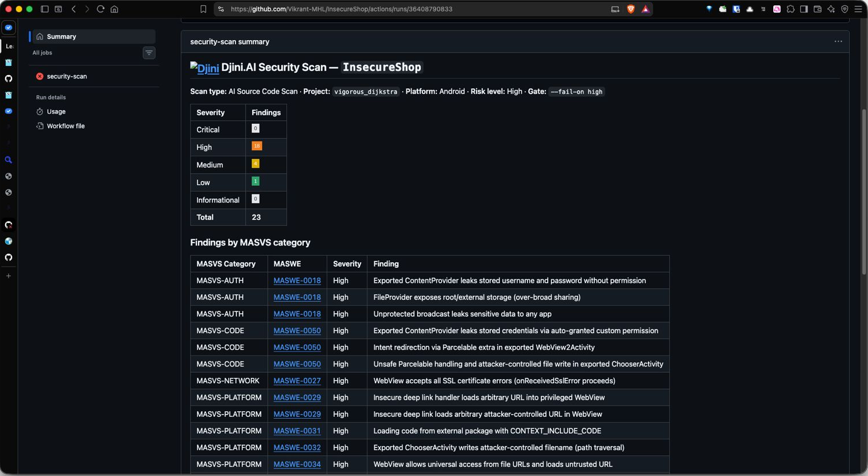The height and width of the screenshot is (476, 868).
Task: Open the blue magnifier vertical tab
Action: [x=9, y=160]
